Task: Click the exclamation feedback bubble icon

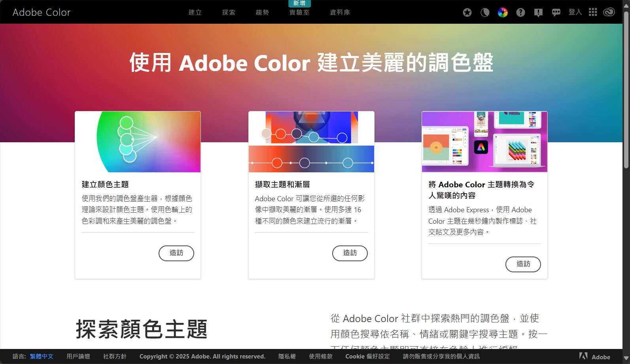Action: click(x=538, y=12)
